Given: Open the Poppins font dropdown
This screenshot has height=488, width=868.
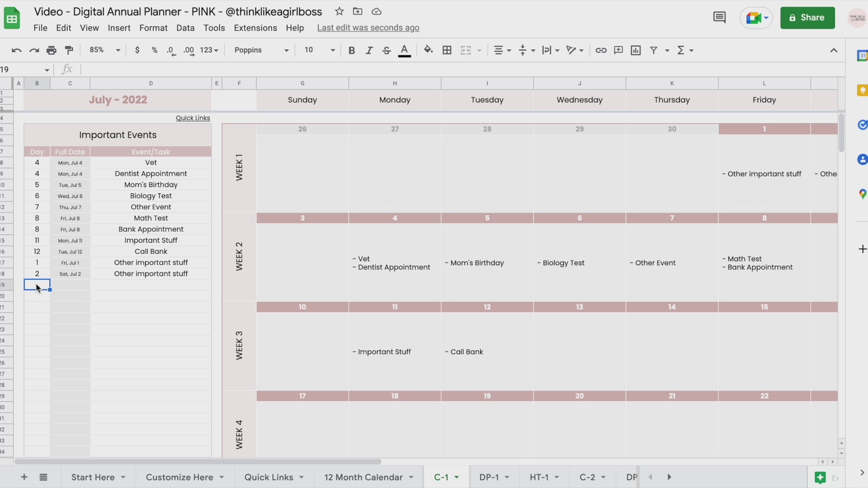Looking at the screenshot, I should [x=261, y=50].
